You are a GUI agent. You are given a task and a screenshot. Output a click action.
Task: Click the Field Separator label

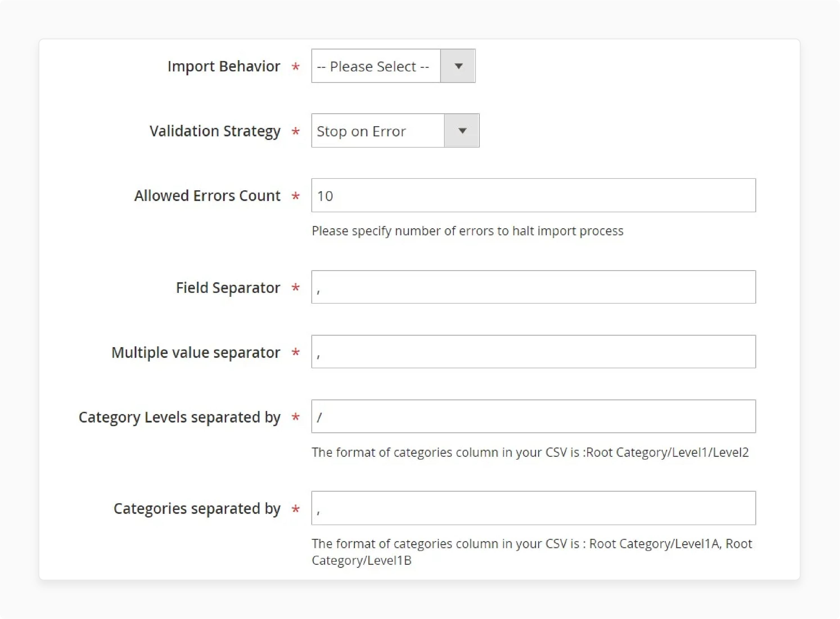[x=228, y=288]
